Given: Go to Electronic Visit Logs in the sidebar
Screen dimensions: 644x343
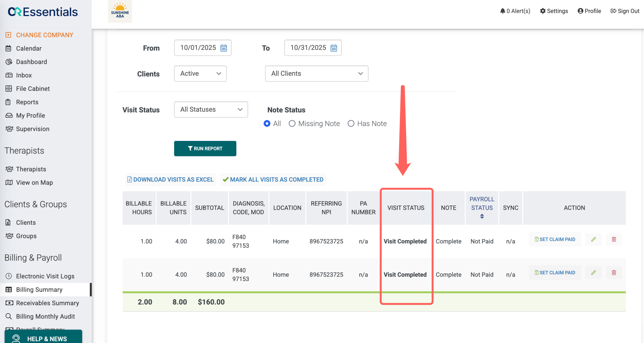Looking at the screenshot, I should (45, 276).
